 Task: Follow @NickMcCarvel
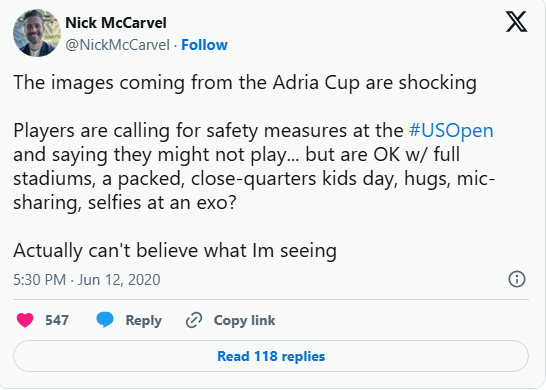pos(204,45)
